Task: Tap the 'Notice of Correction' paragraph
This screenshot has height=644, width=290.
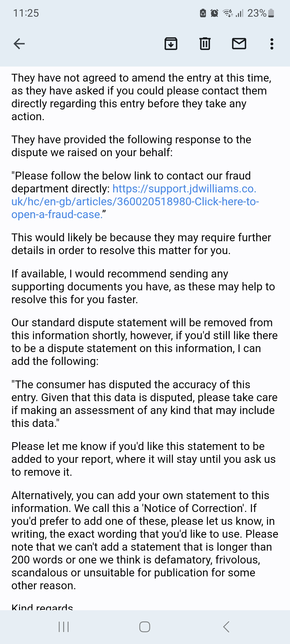Action: coord(145,540)
